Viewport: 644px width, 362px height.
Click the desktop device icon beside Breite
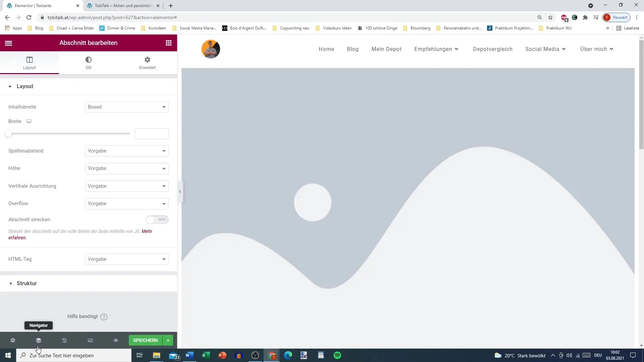(29, 121)
